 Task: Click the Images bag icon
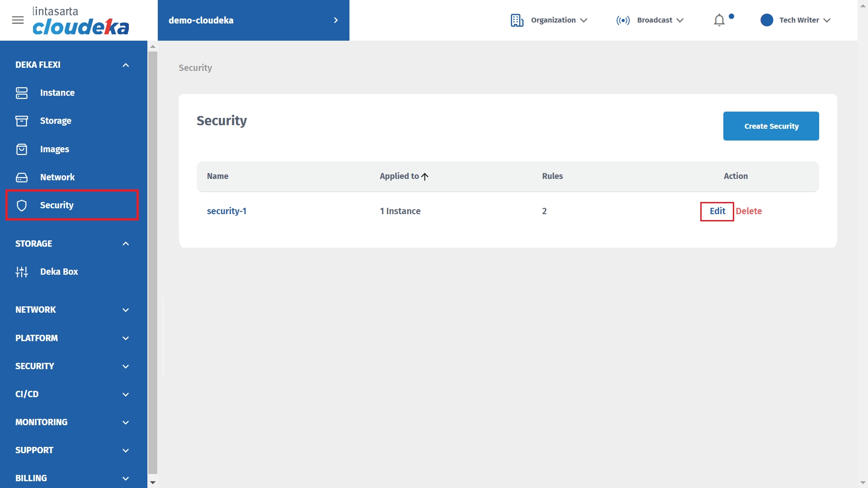pos(22,149)
